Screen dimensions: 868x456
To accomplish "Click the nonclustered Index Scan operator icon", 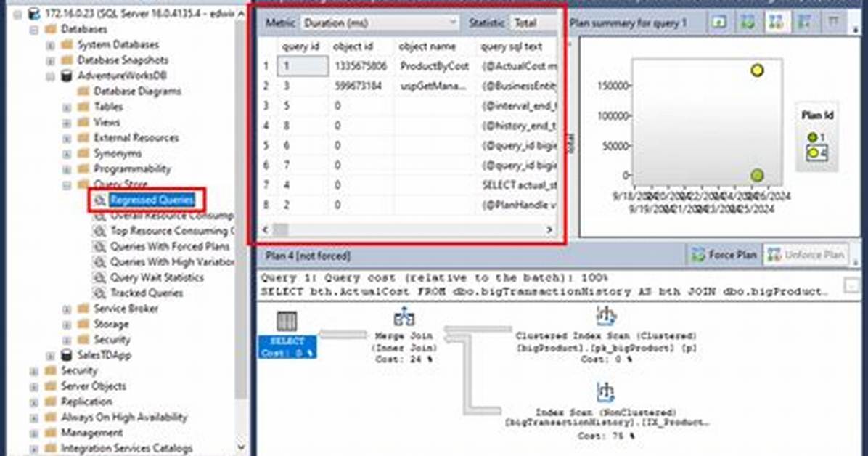I will pyautogui.click(x=605, y=391).
